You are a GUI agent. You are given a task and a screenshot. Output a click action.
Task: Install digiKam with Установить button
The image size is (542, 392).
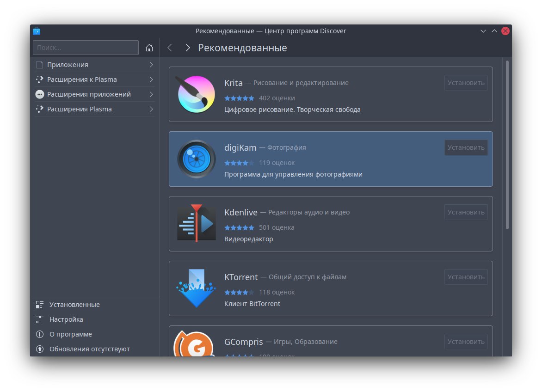(466, 147)
